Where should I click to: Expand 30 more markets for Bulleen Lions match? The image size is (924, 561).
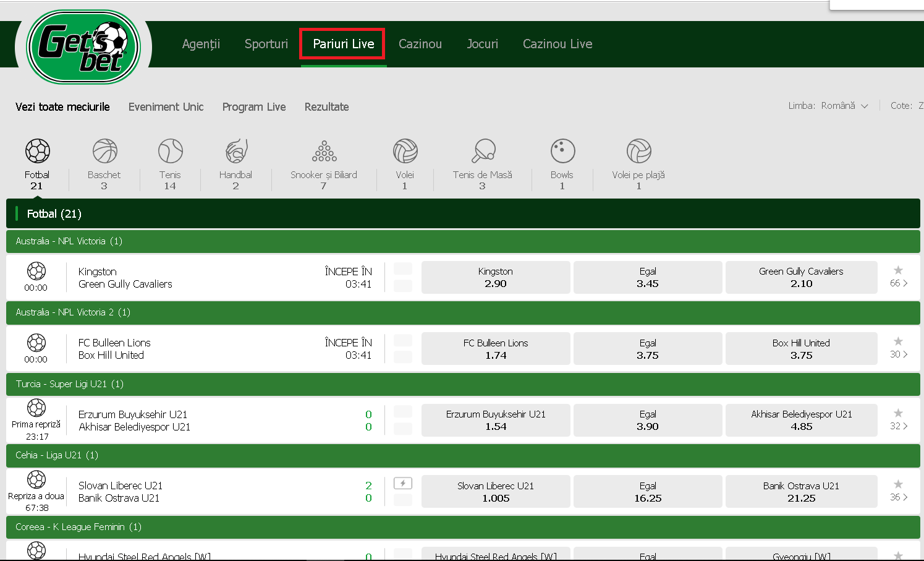899,354
